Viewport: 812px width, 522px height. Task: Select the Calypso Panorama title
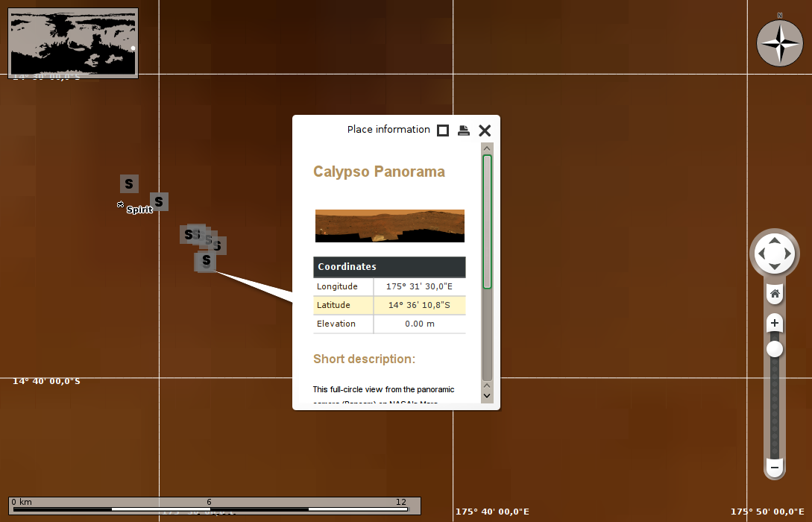pos(379,172)
